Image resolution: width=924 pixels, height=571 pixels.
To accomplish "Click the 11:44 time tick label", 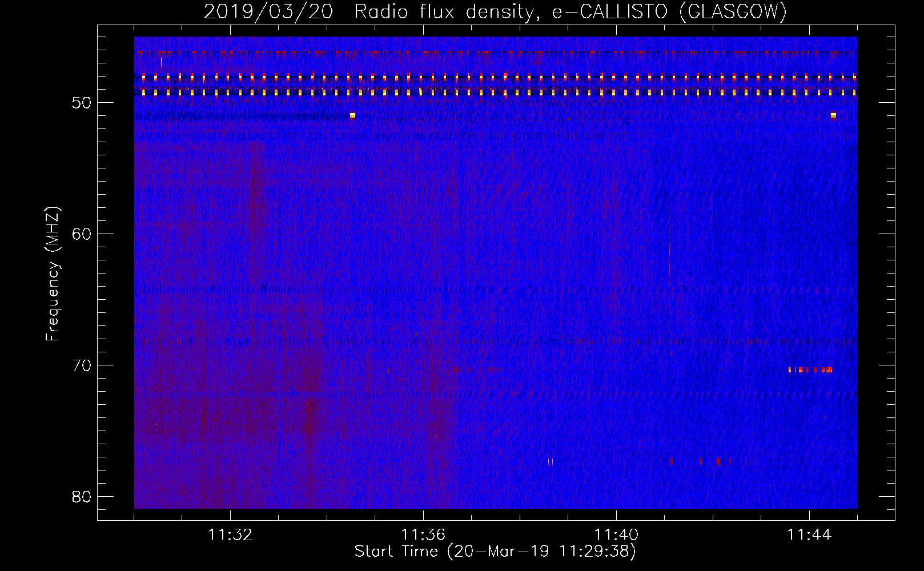I will coord(809,534).
